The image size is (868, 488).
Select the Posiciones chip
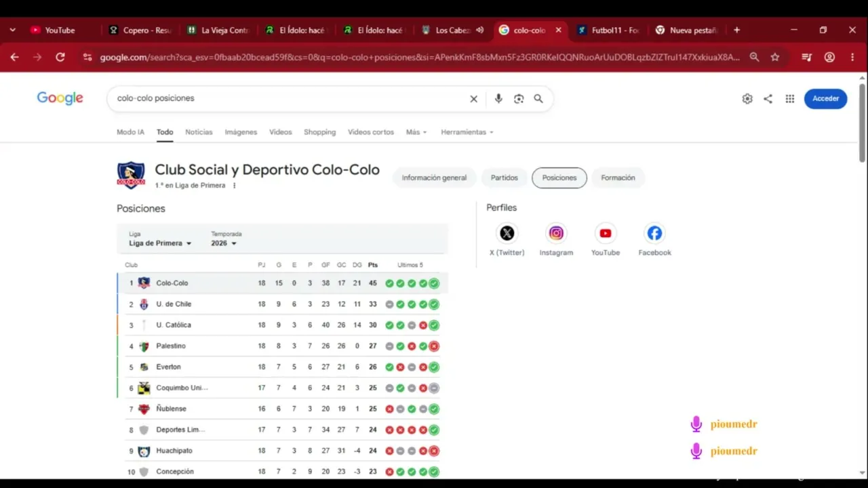point(559,178)
